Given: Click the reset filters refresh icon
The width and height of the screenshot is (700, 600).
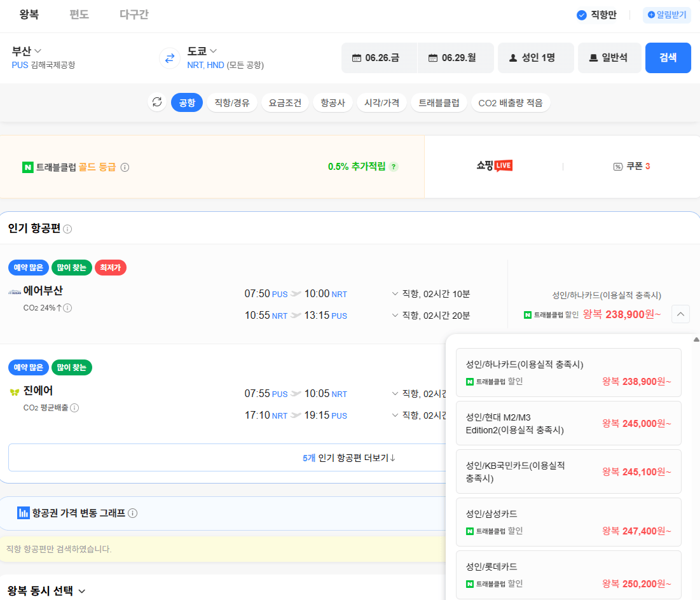Looking at the screenshot, I should [x=157, y=102].
